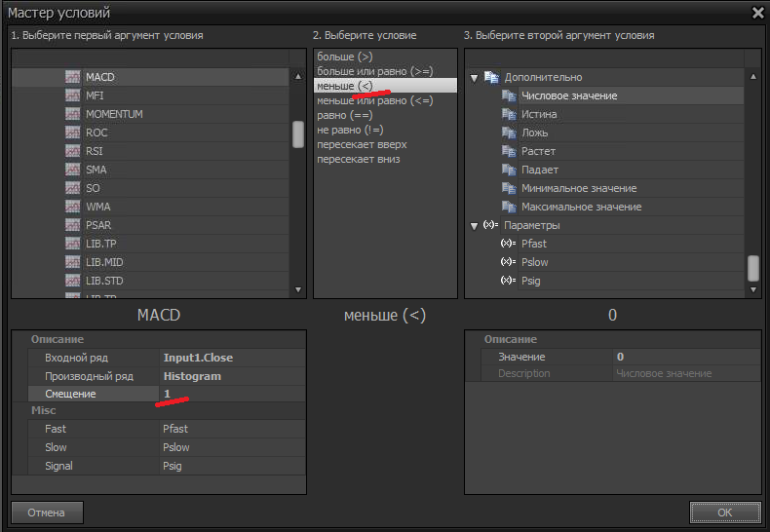Click the Pfast parameter icon
This screenshot has width=770, height=532.
[507, 244]
